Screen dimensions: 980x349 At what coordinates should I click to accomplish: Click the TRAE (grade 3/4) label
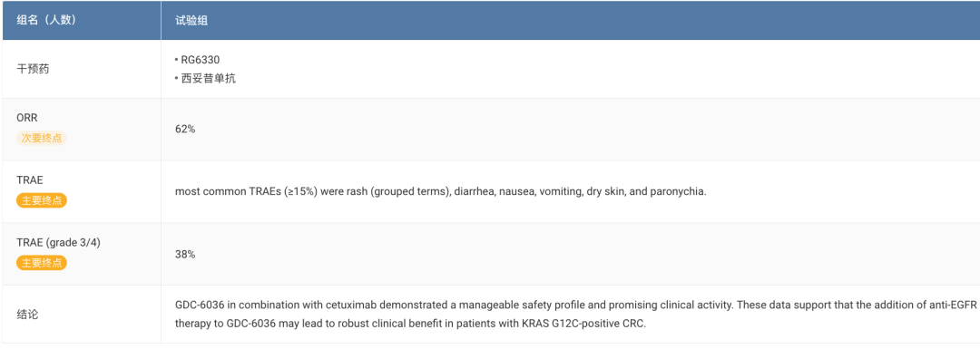tap(58, 242)
